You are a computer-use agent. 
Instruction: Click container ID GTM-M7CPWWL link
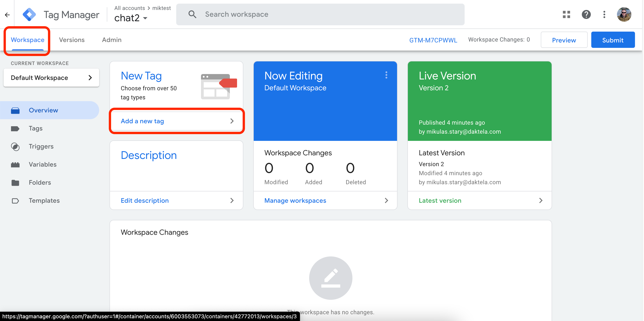pyautogui.click(x=433, y=40)
